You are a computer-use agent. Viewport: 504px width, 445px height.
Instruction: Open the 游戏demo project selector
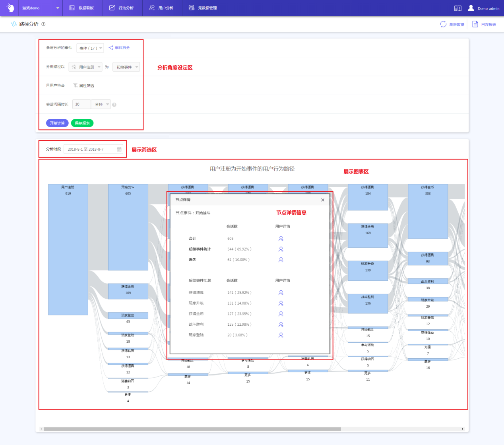point(41,8)
